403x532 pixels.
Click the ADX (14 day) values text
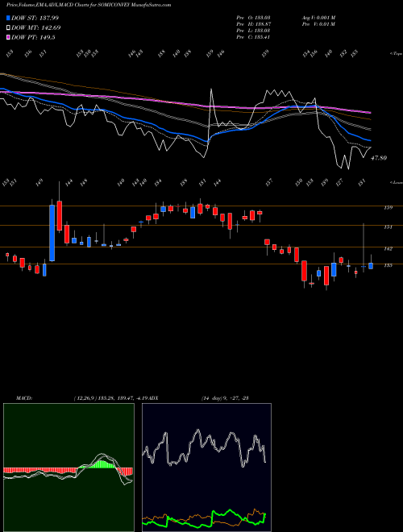[x=225, y=397]
